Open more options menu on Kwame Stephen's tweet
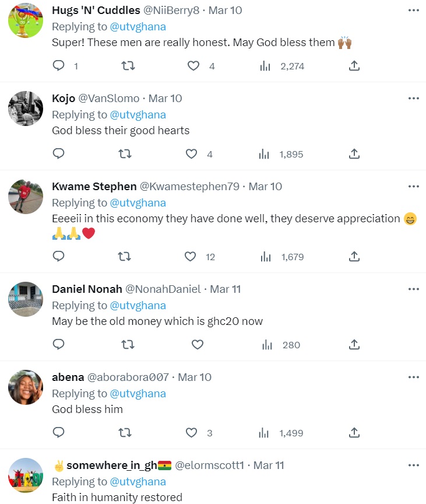This screenshot has width=426, height=504. tap(413, 186)
